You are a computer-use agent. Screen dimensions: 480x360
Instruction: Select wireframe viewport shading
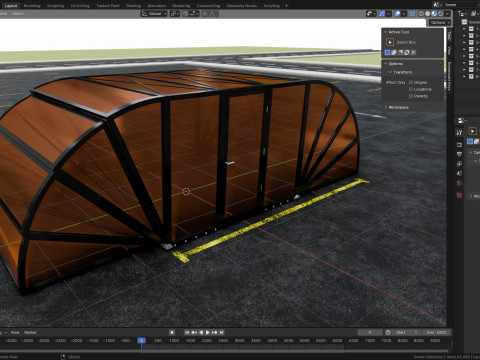(x=421, y=14)
